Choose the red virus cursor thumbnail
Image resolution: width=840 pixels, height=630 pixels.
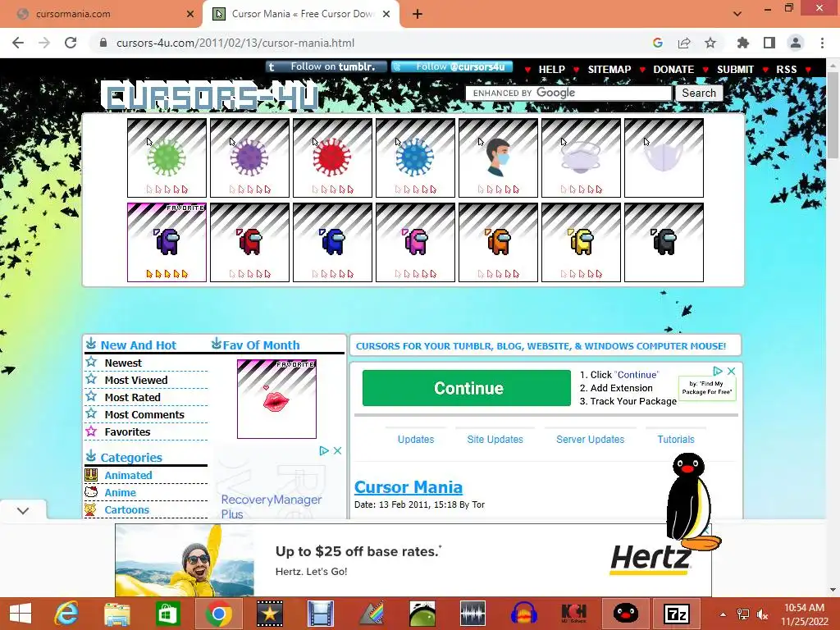(332, 158)
